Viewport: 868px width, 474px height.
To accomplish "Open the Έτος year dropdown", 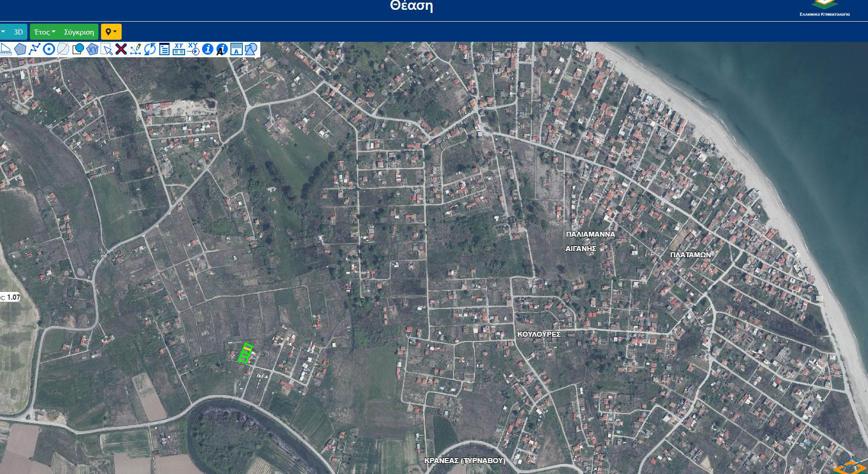I will pos(44,32).
